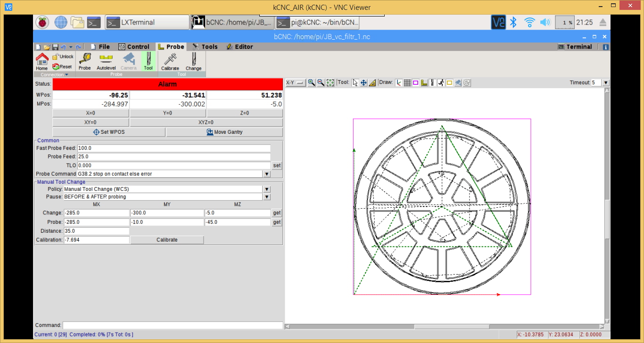Toggle the tool paths display

tap(432, 82)
